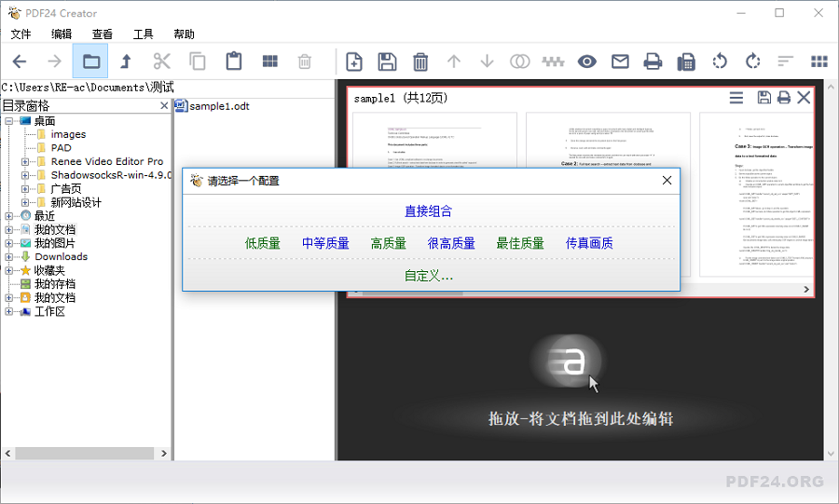Rotate pages clockwise using toolbar icon
This screenshot has height=504, width=839.
click(752, 61)
